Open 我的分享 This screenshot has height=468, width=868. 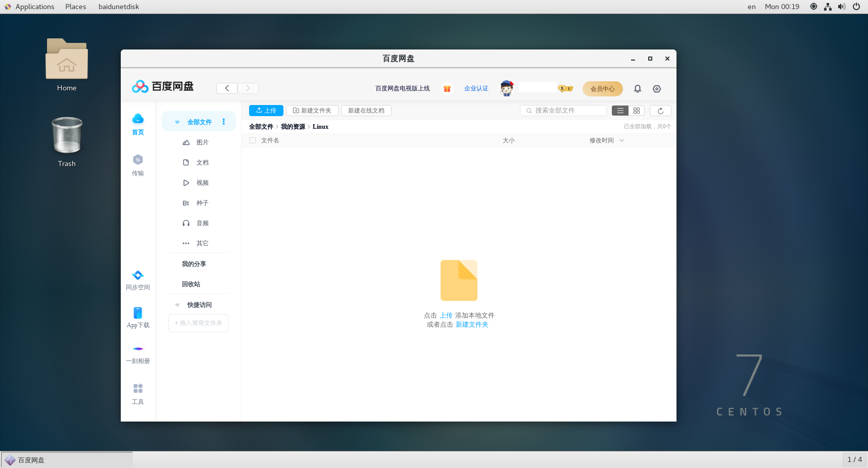pos(194,264)
